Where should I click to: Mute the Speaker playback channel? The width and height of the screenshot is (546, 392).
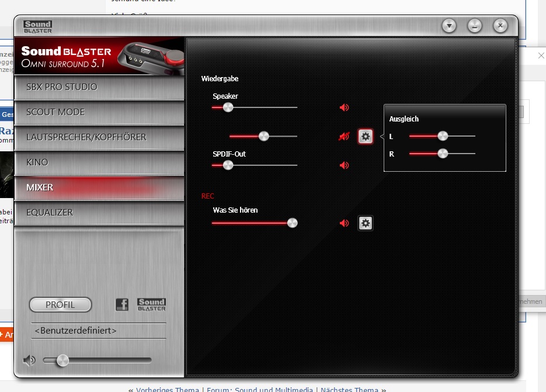[344, 107]
